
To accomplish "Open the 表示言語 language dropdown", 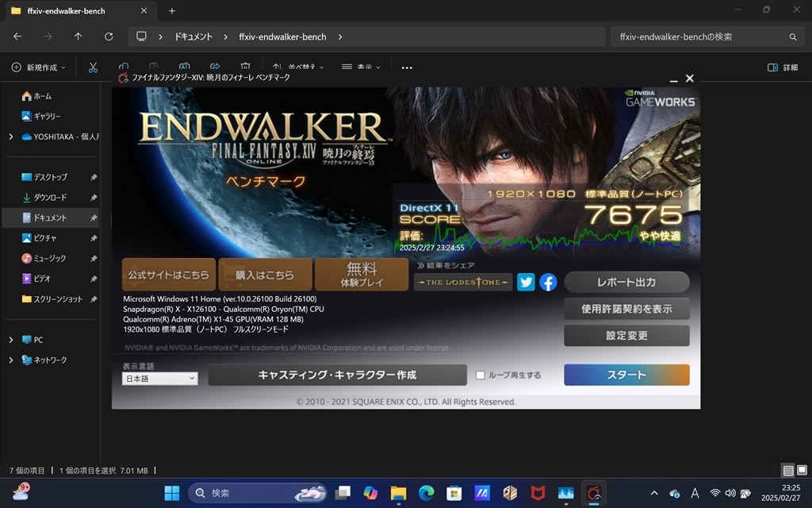I will coord(159,379).
